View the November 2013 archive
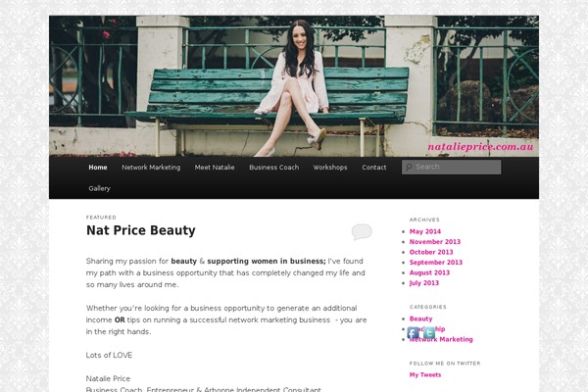 click(435, 242)
